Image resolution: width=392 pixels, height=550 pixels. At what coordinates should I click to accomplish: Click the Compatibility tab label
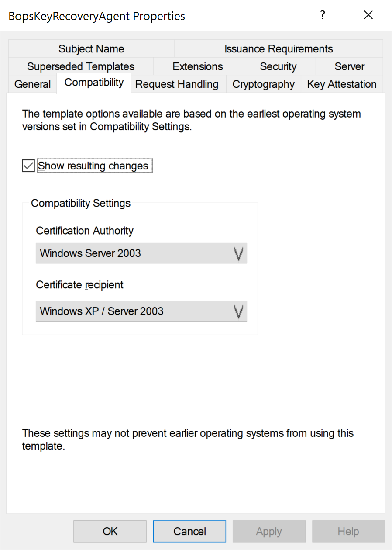pos(94,83)
